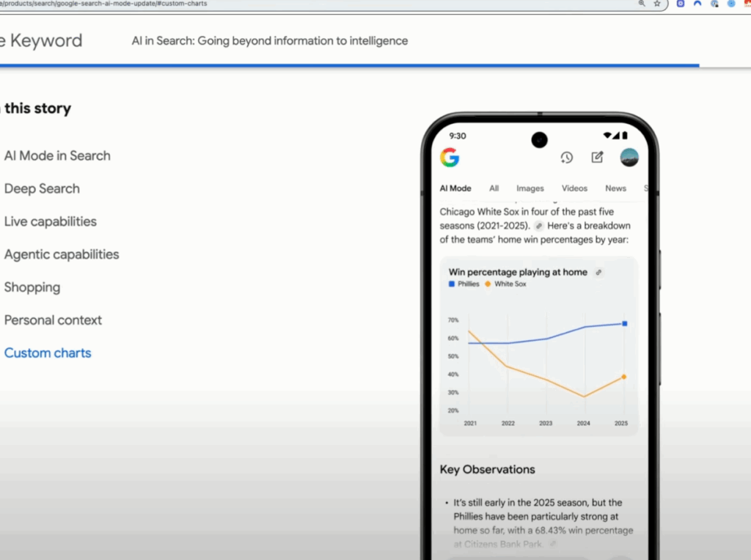
Task: Select White Sox 2025 orange data point
Action: click(623, 377)
